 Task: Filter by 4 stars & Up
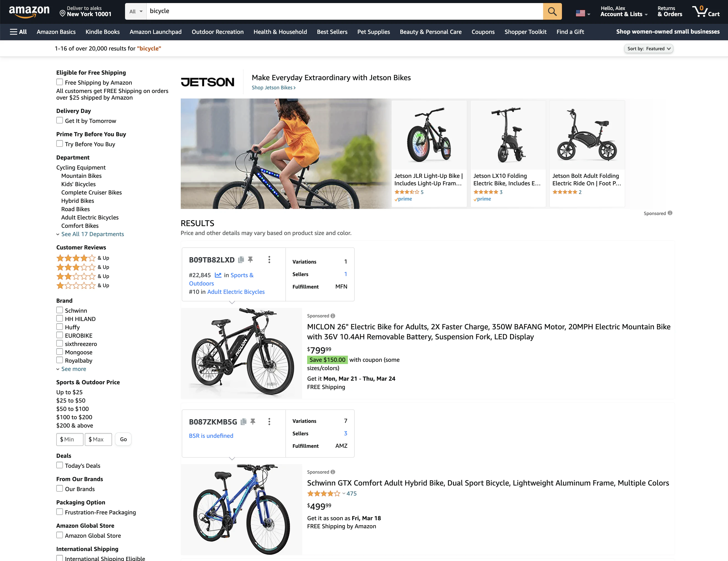point(83,258)
